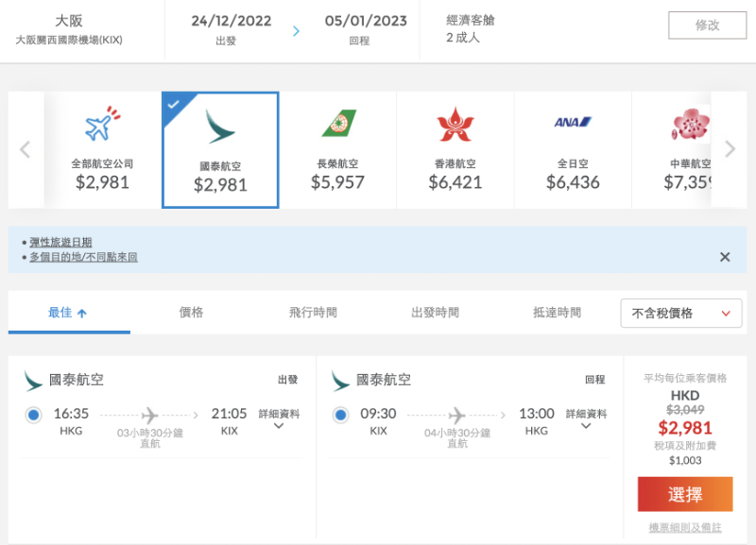Screen dimensions: 756x545
Task: Select 全部航空公司 airplane icon filter
Action: (x=102, y=124)
